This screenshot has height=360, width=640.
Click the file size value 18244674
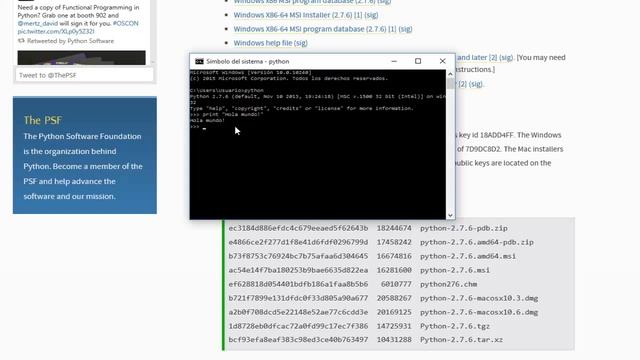(x=394, y=228)
